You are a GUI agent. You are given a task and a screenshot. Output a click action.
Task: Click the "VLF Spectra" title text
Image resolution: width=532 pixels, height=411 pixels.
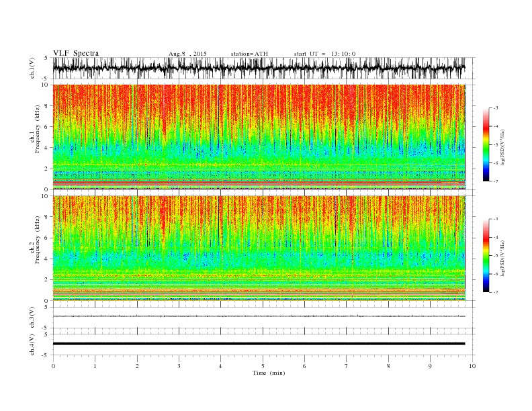click(x=76, y=53)
